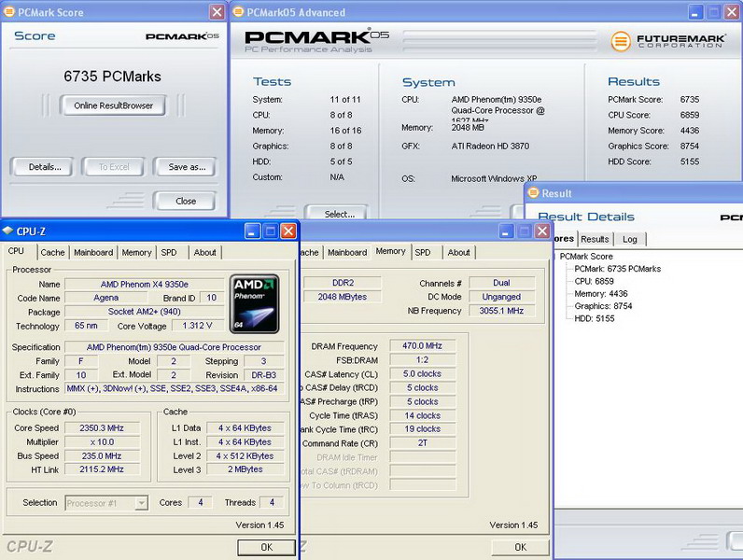
Task: Click the HT Link value 2115.2 MHz
Action: (x=102, y=469)
